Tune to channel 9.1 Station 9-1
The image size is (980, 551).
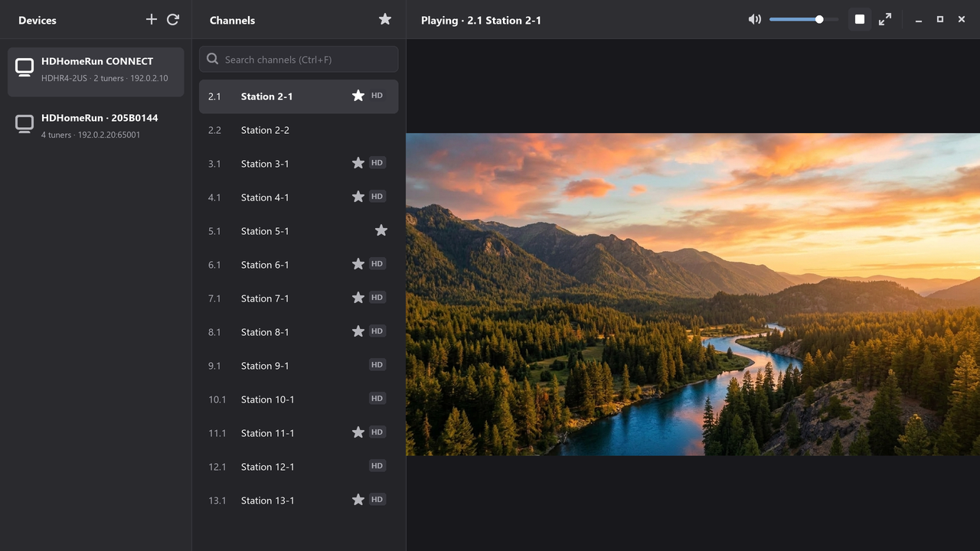(299, 366)
